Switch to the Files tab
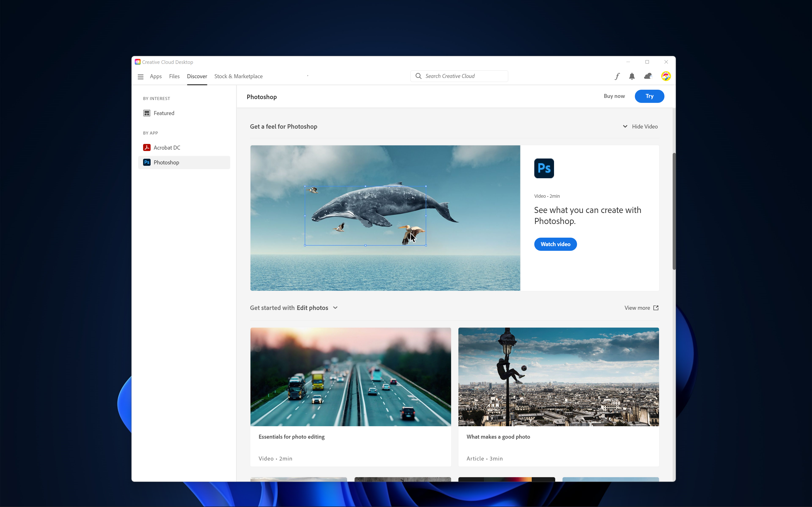Screen dimensions: 812x507 [x=174, y=77]
